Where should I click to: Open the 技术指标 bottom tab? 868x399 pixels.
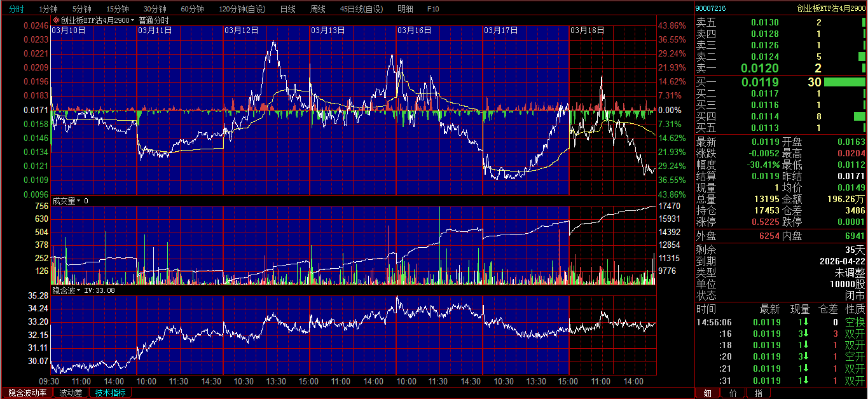pyautogui.click(x=110, y=393)
